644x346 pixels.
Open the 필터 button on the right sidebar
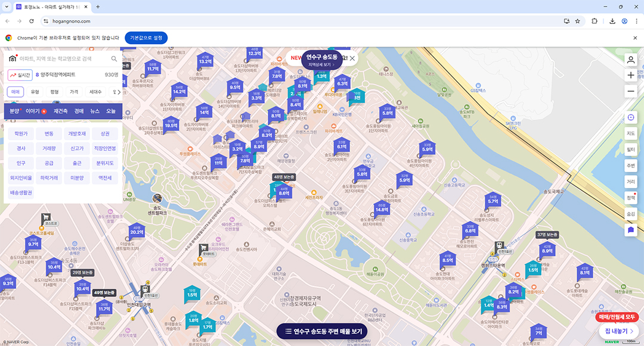(631, 149)
